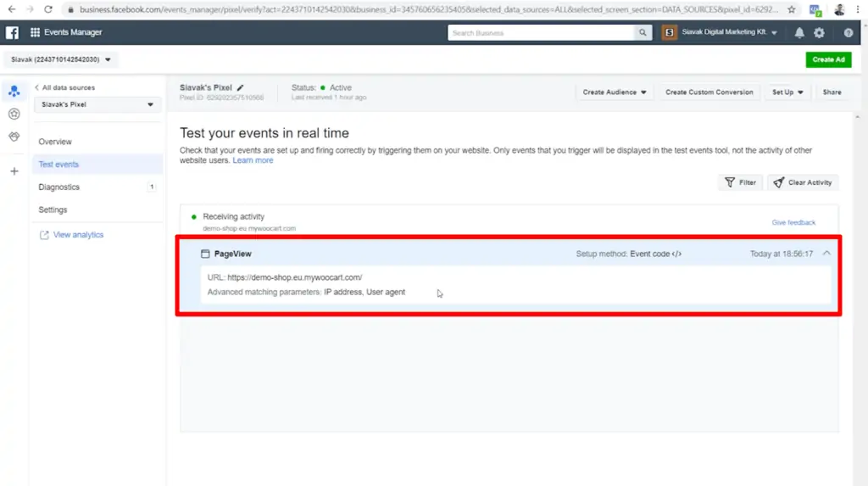Open the Chrome profile avatar
The width and height of the screenshot is (868, 486).
click(839, 9)
